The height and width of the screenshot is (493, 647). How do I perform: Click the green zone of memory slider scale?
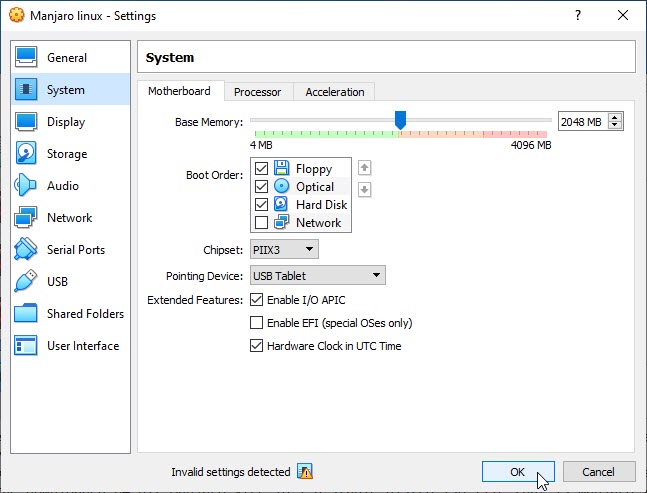[x=327, y=134]
